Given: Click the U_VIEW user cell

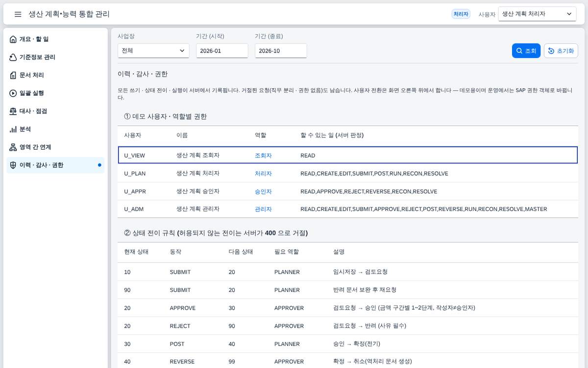Looking at the screenshot, I should 135,156.
